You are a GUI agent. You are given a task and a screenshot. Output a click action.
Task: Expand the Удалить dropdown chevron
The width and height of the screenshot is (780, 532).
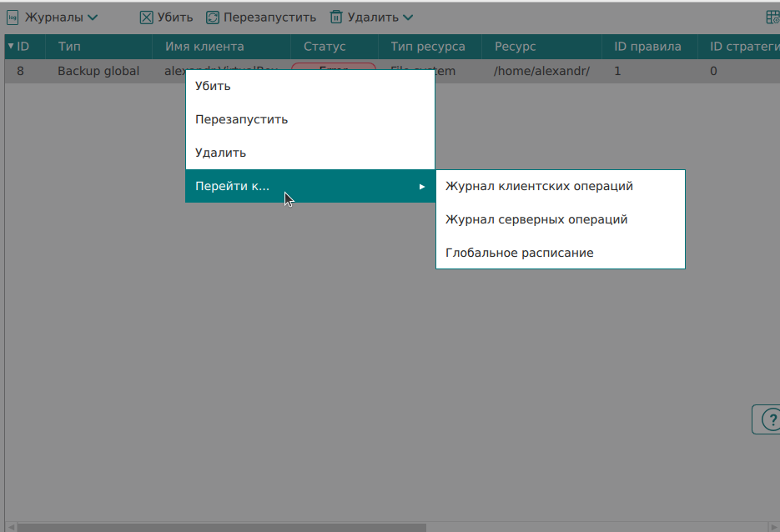[408, 17]
